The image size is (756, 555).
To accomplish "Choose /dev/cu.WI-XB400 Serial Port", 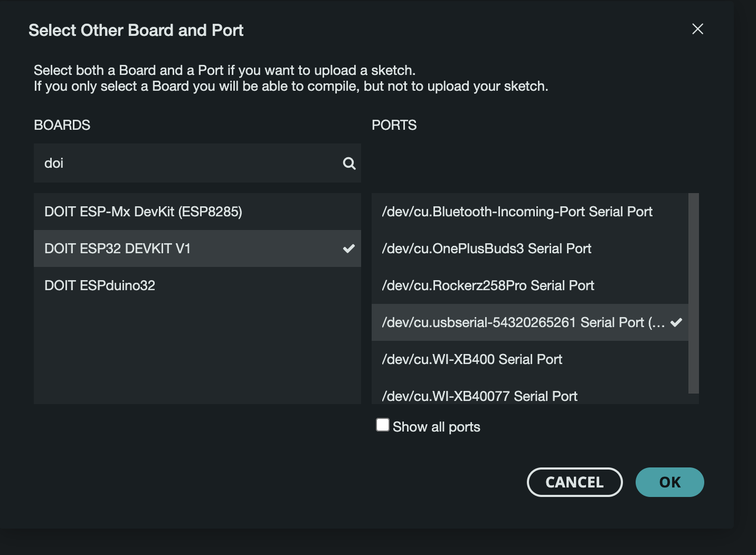I will pos(530,359).
